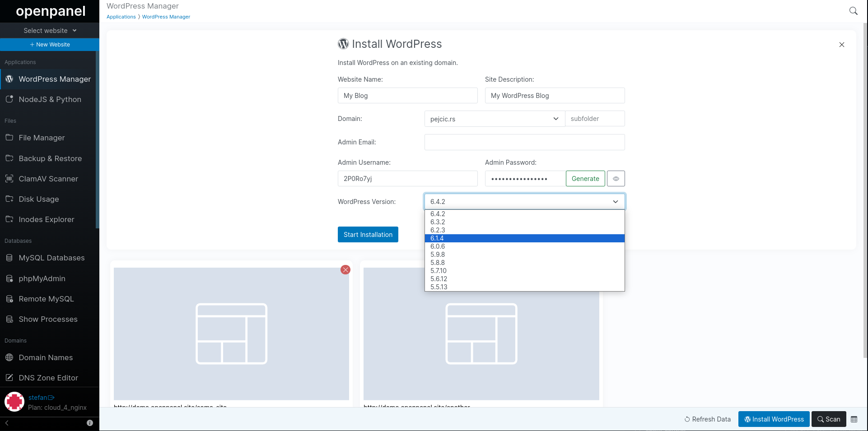Click the NodeJS & Python sidebar icon

click(x=9, y=99)
